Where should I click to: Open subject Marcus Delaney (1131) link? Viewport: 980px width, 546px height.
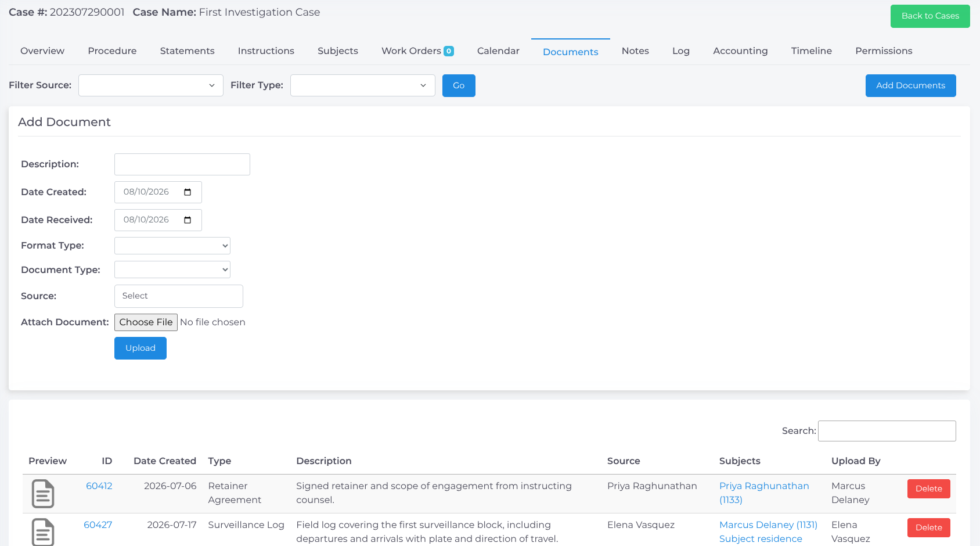pos(768,525)
